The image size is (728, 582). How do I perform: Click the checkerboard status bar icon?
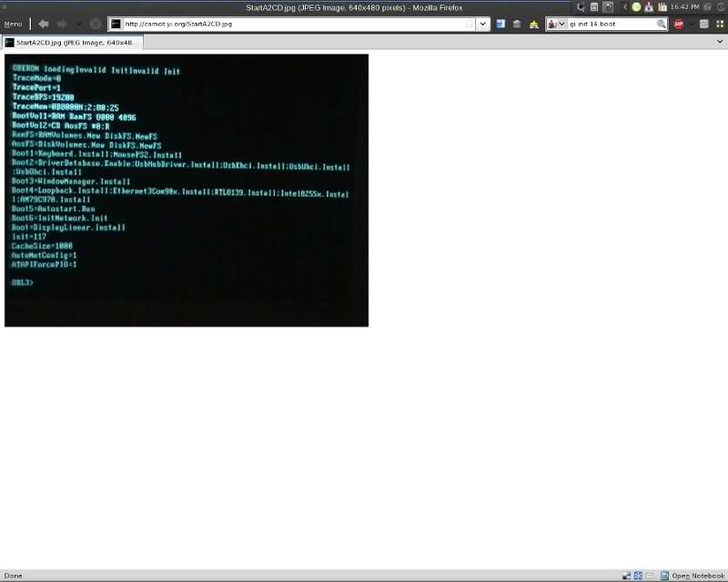pos(626,576)
